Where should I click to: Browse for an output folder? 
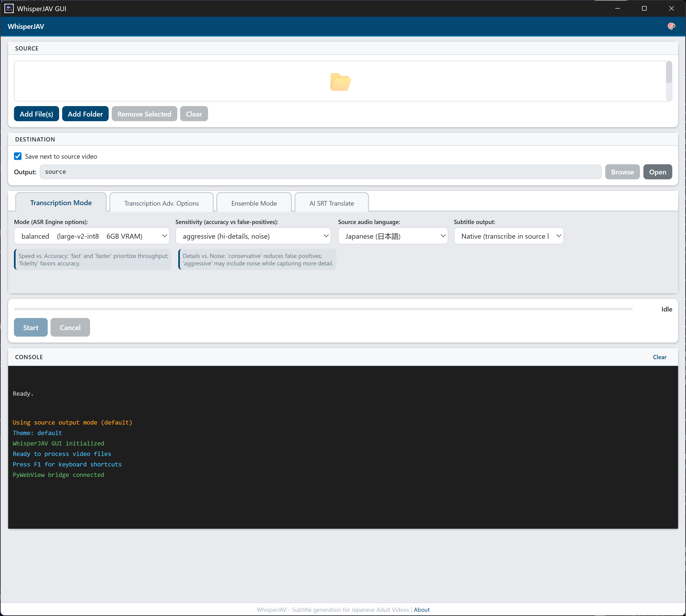[x=622, y=172]
